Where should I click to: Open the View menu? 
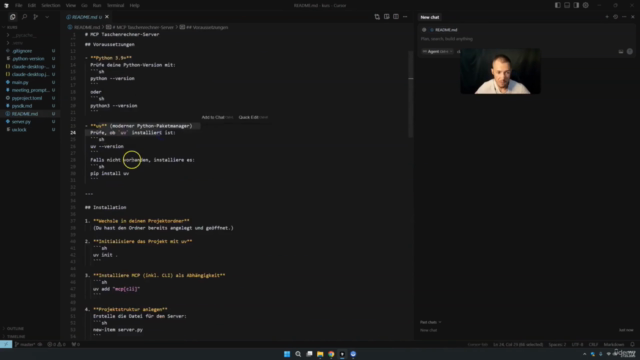tap(71, 5)
